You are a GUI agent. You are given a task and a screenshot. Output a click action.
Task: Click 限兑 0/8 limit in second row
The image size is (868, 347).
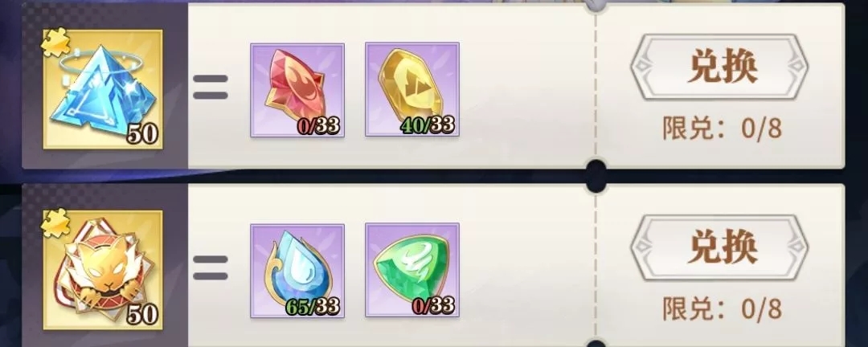[x=722, y=309]
